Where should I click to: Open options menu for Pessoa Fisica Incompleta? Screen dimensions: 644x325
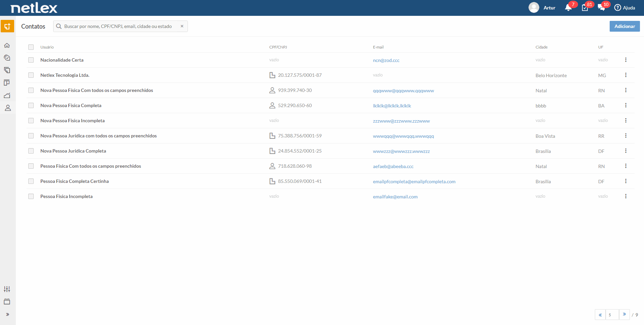(626, 196)
